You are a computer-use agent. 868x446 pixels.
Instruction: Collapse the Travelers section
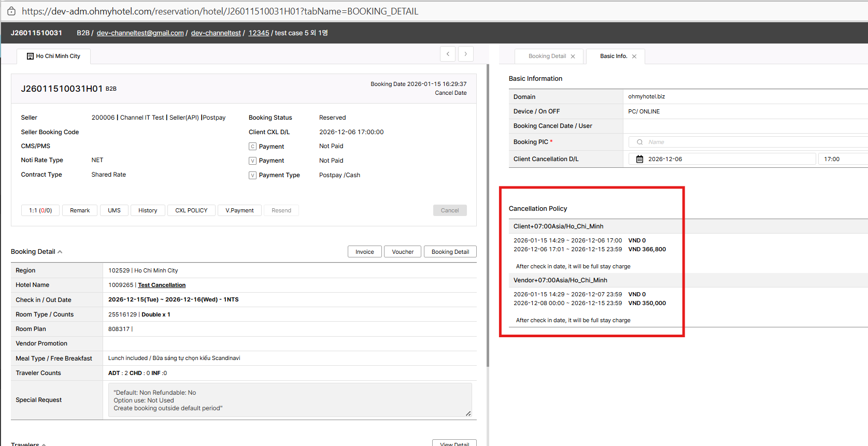pos(44,444)
